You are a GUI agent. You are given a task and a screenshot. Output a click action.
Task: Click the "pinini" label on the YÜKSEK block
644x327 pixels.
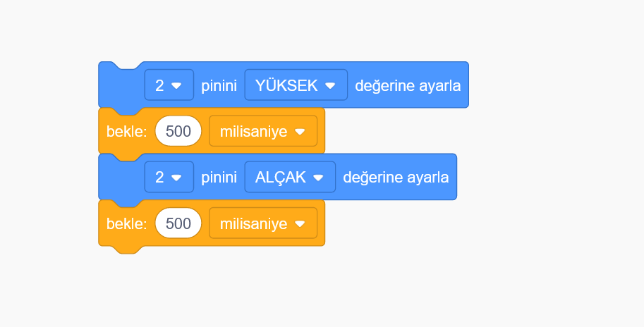(x=219, y=86)
